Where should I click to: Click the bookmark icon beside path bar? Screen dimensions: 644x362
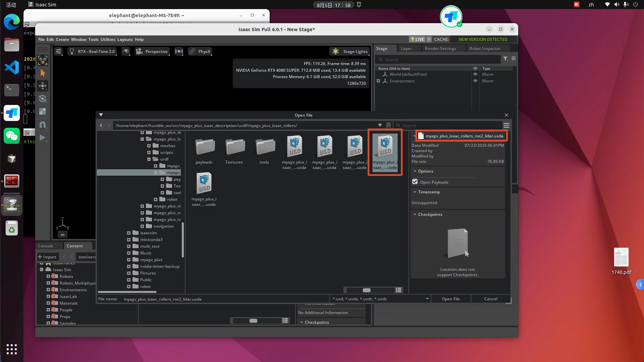(388, 125)
